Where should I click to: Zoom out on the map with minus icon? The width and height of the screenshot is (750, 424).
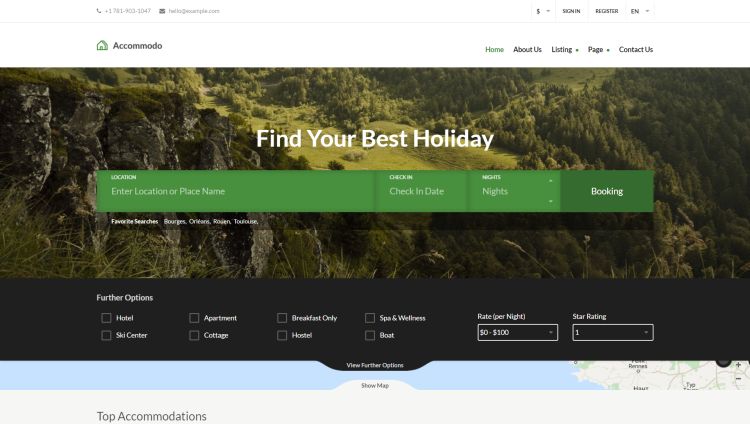pos(739,379)
